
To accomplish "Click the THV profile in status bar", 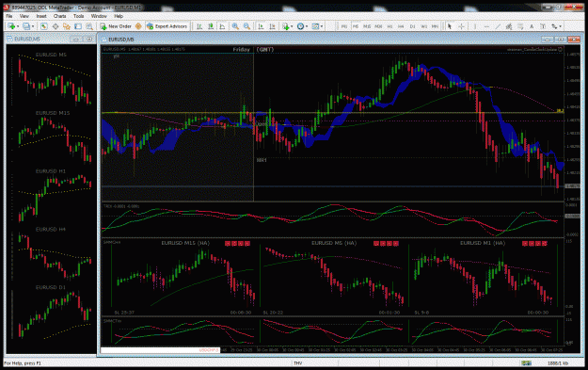I will [297, 363].
